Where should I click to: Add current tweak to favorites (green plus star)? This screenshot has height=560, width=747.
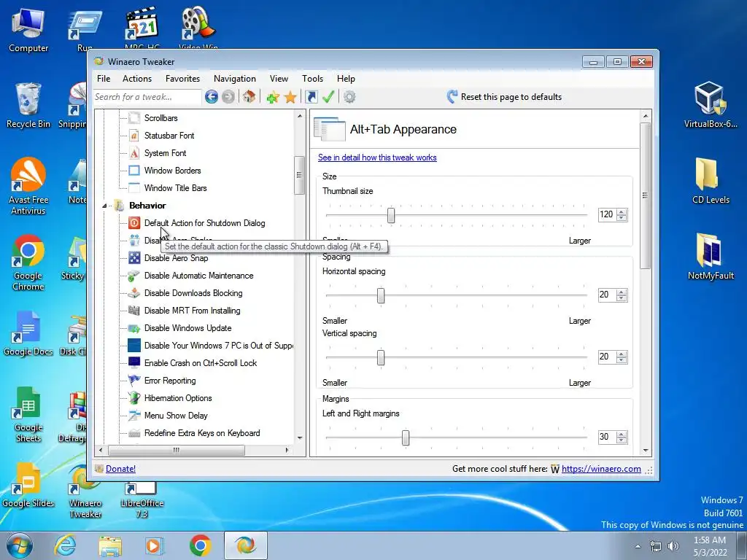pyautogui.click(x=273, y=97)
